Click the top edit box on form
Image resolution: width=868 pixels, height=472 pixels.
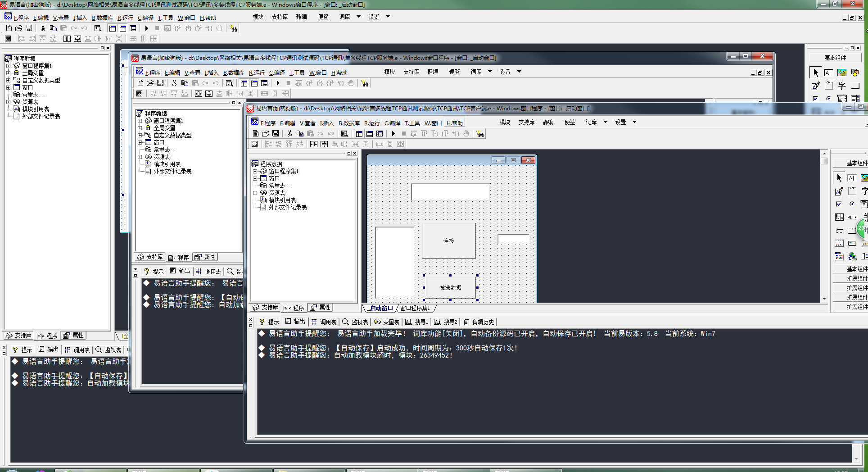tap(450, 192)
